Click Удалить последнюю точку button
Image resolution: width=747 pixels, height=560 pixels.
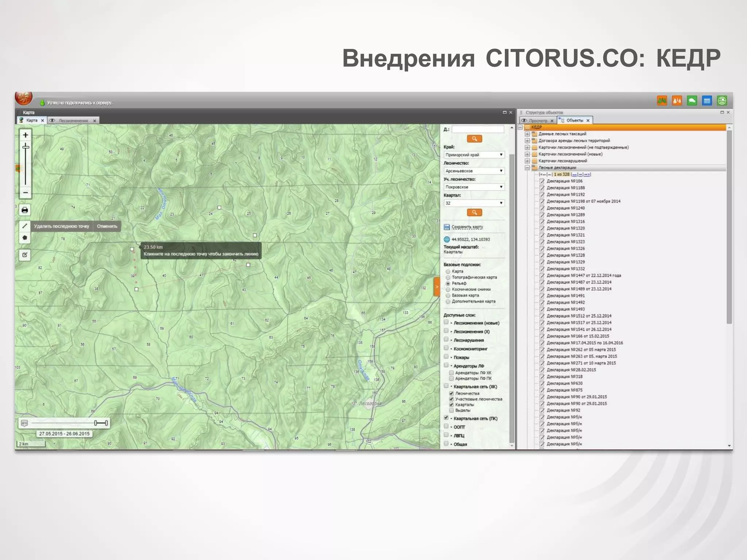(61, 226)
